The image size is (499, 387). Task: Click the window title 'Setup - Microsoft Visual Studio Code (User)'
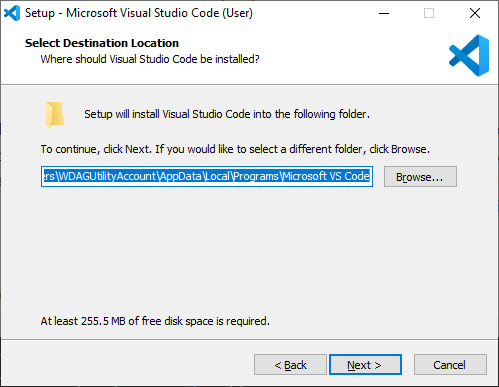click(x=139, y=13)
